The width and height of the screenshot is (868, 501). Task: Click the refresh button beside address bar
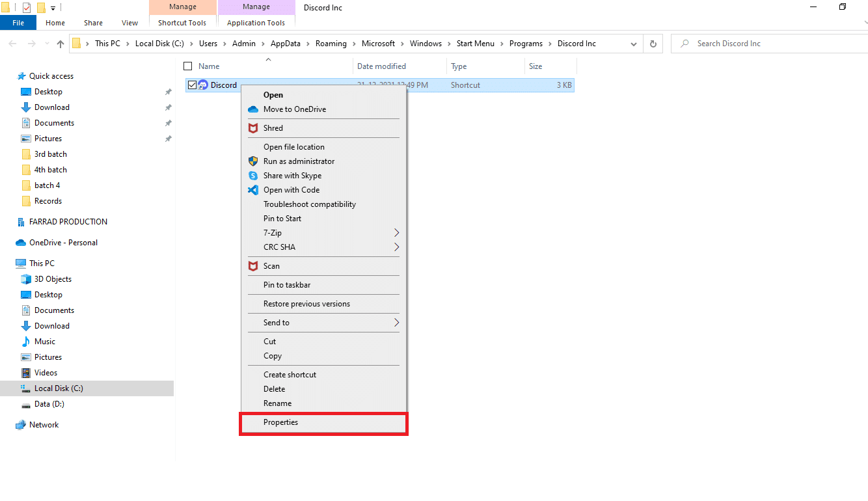pyautogui.click(x=653, y=44)
